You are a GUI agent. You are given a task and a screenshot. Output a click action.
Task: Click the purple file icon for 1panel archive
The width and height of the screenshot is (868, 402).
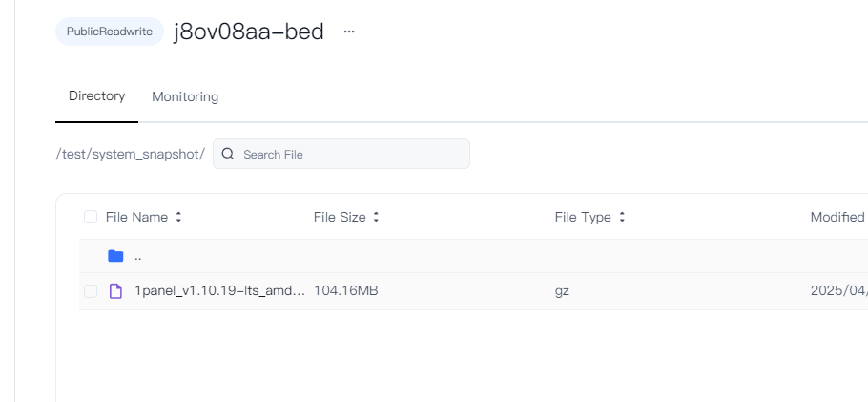tap(115, 290)
